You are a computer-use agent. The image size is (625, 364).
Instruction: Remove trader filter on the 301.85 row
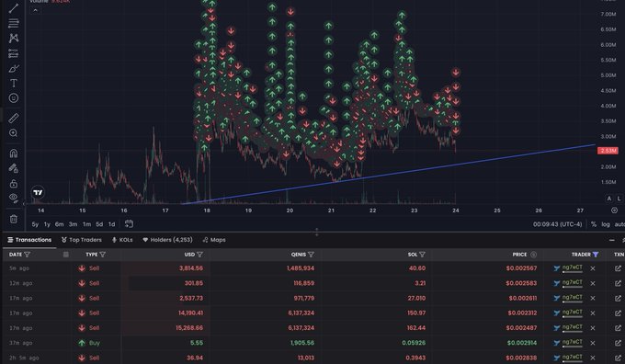coord(593,283)
